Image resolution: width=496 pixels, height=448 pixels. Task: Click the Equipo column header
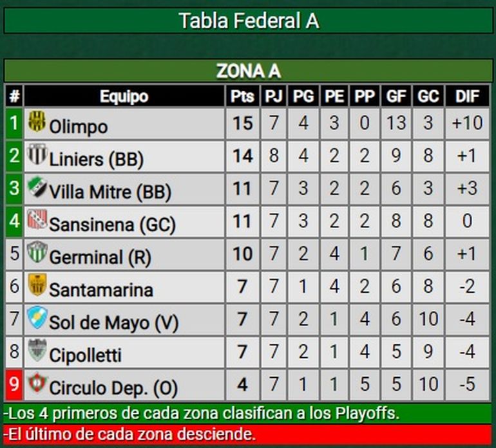(x=124, y=97)
